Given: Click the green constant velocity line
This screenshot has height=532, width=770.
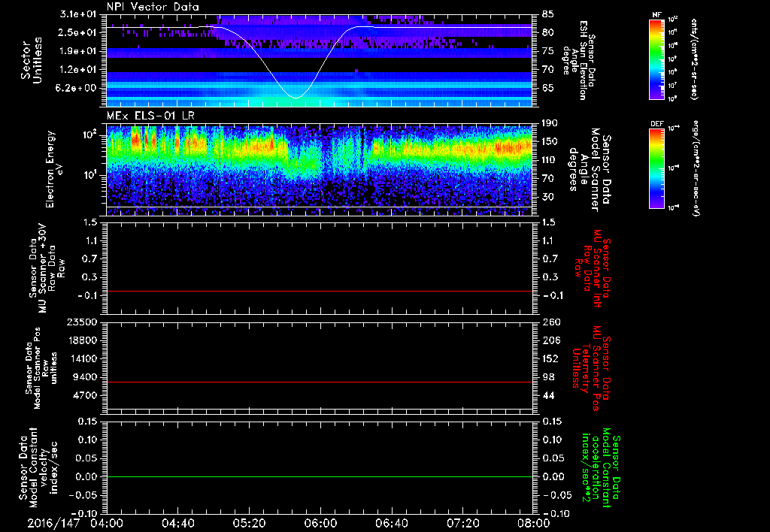Looking at the screenshot, I should (320, 477).
